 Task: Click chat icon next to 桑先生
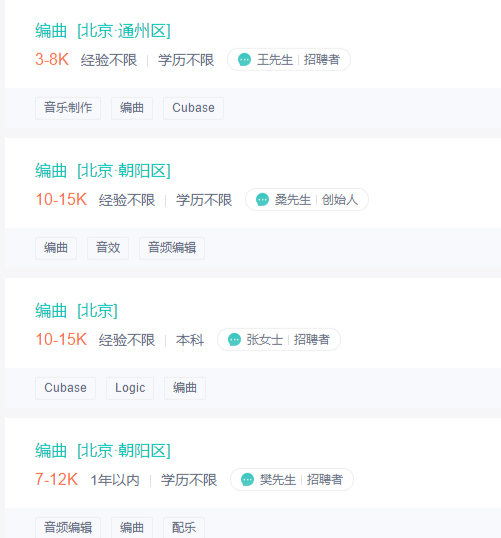(263, 200)
